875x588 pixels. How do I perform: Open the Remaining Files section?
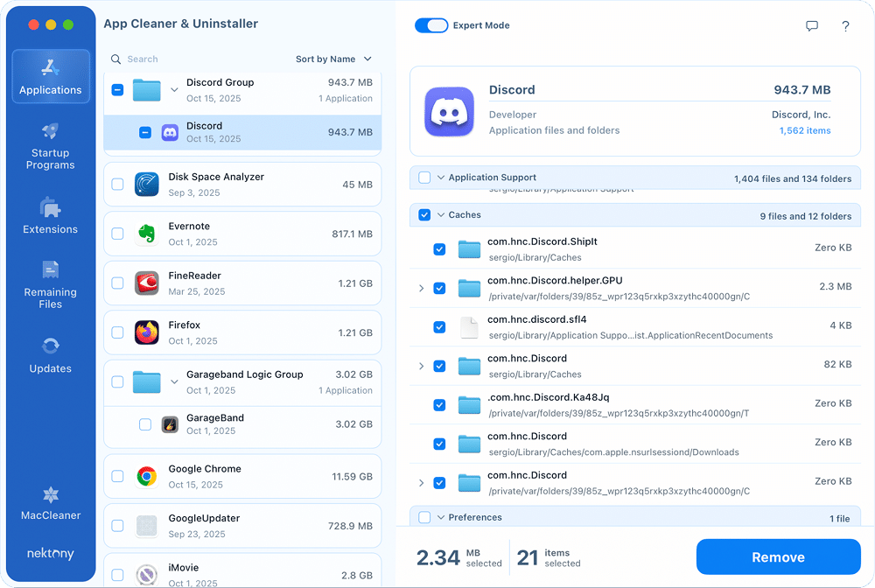50,284
